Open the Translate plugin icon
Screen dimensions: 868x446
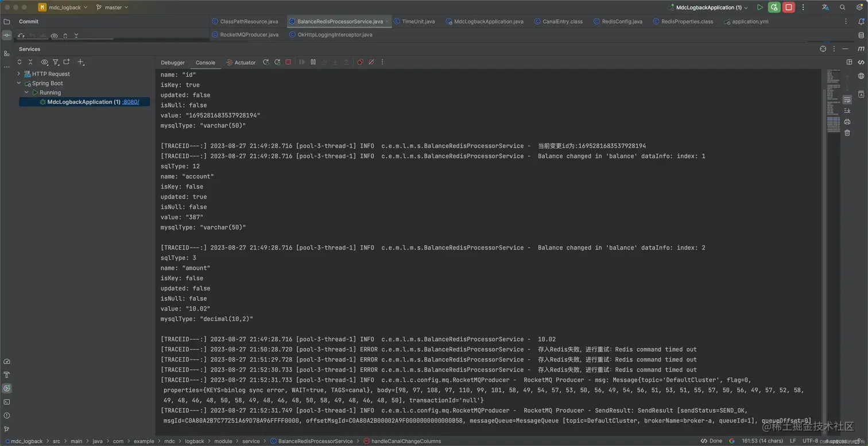tap(825, 7)
